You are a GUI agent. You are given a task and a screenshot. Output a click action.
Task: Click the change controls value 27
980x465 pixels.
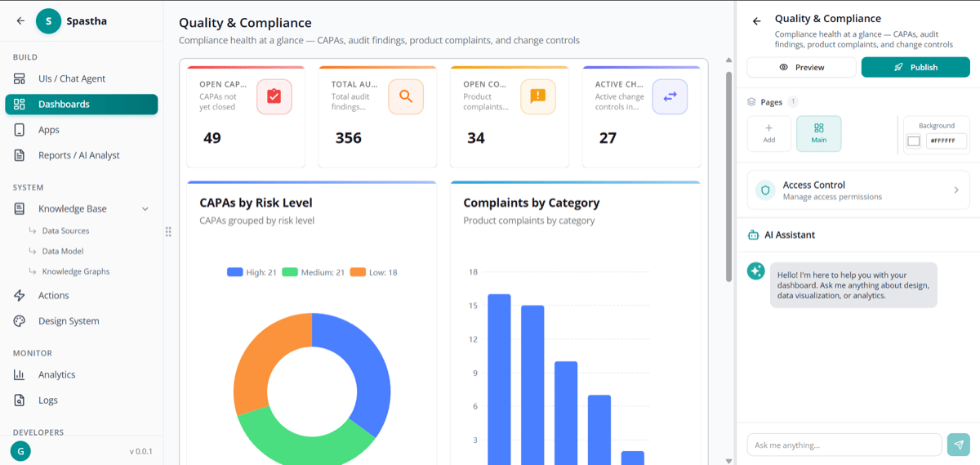(608, 138)
